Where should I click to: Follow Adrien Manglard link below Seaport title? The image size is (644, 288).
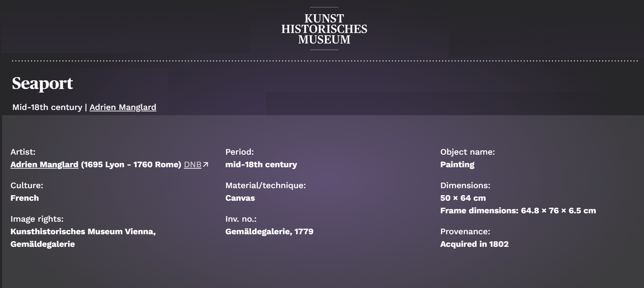(123, 107)
